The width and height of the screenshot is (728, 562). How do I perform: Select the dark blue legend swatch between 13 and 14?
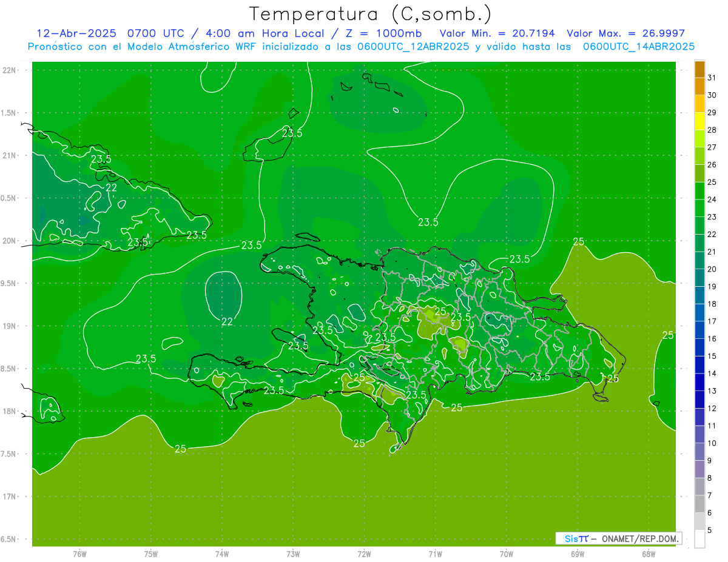(699, 382)
